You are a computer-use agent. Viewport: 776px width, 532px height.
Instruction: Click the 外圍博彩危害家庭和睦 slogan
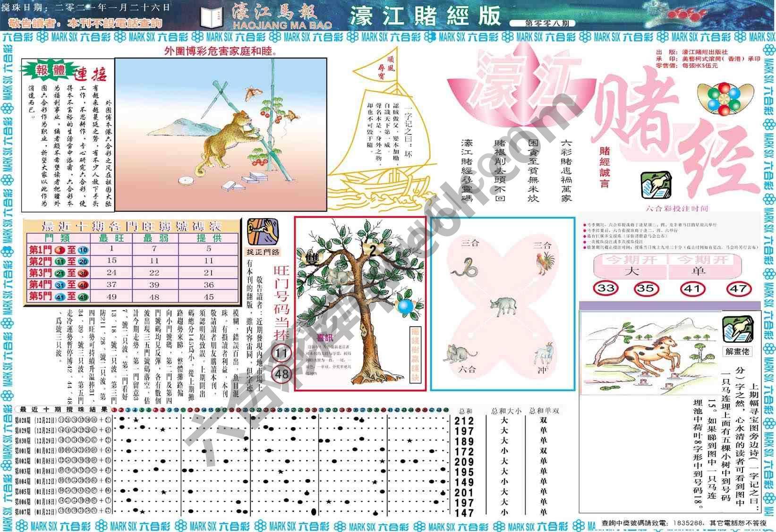221,51
